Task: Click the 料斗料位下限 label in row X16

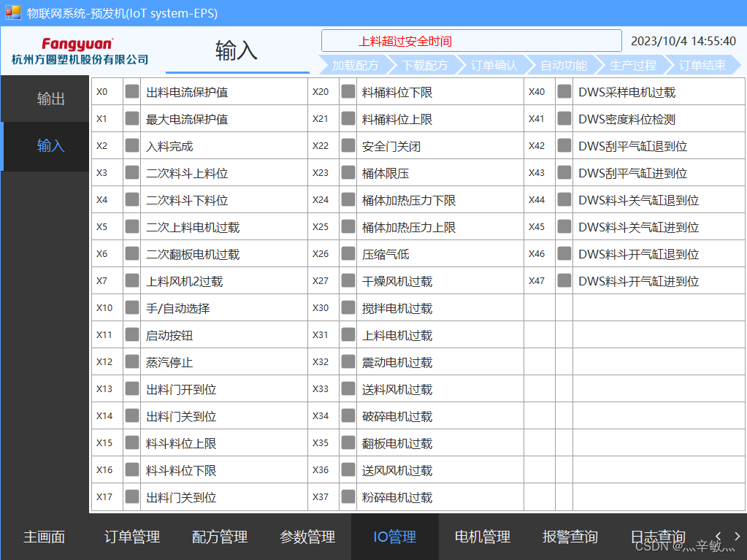Action: click(x=181, y=470)
